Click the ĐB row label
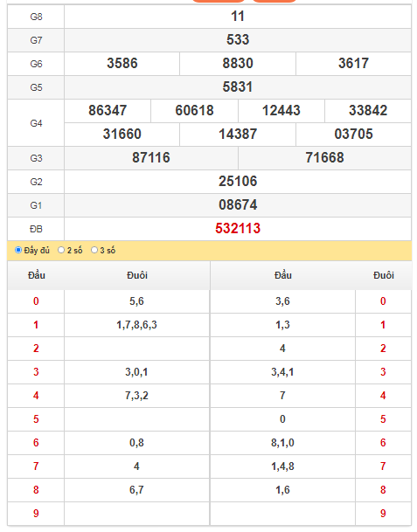417x532 pixels. point(36,229)
